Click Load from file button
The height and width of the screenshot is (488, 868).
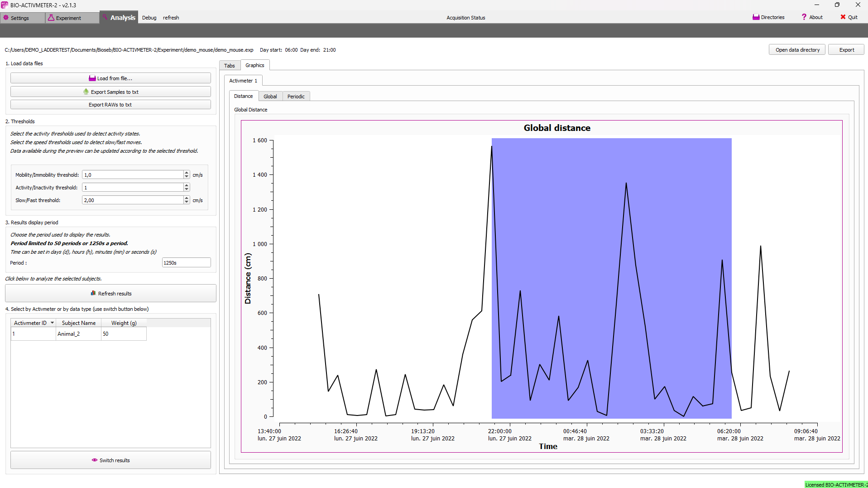[110, 78]
